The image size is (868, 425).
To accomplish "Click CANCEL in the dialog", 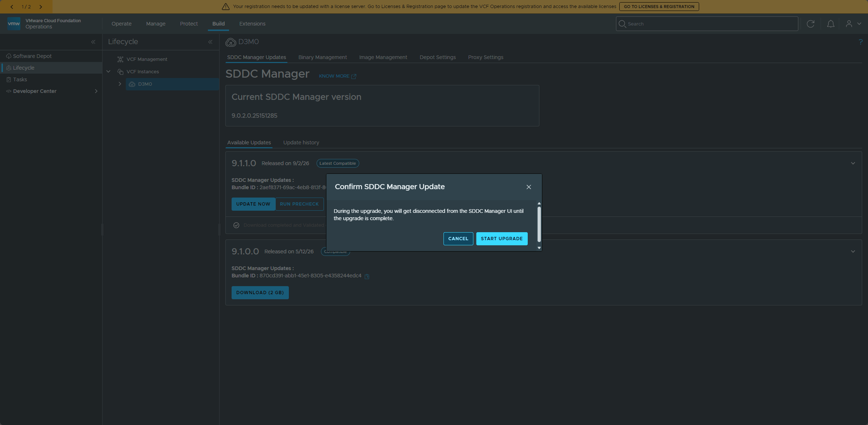I will [x=458, y=239].
